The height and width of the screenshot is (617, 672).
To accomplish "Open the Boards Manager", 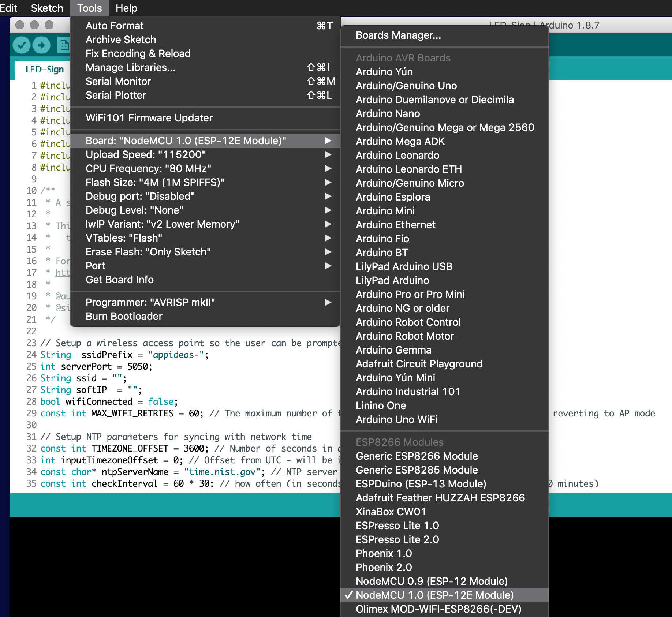I will point(398,35).
